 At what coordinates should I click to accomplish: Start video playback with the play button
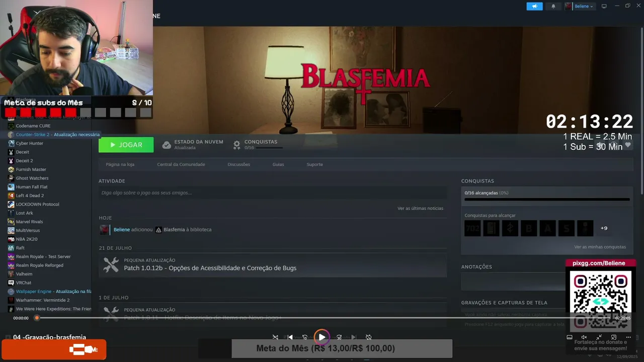click(321, 337)
